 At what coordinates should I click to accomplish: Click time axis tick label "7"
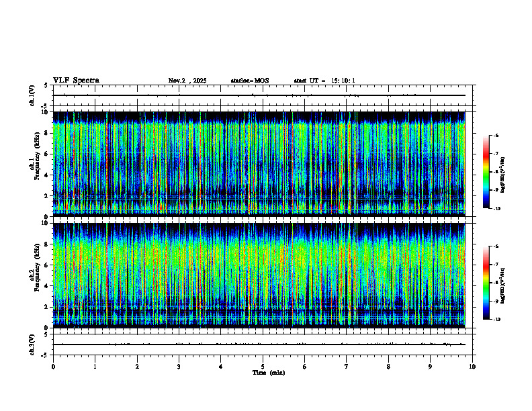[347, 367]
